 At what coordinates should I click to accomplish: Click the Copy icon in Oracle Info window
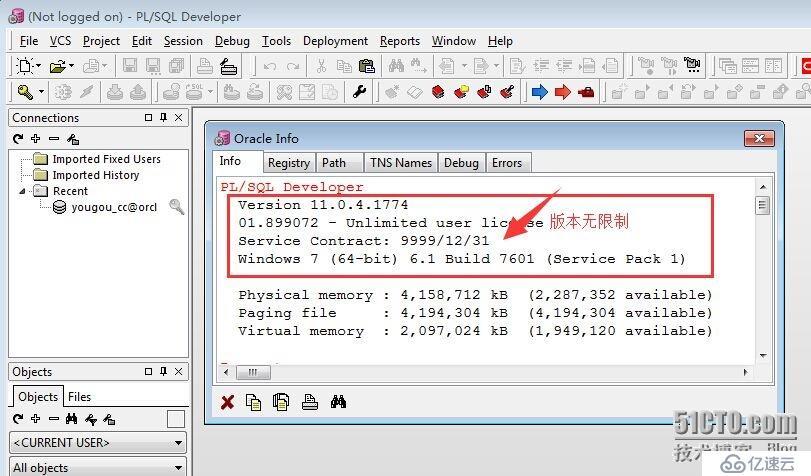click(253, 402)
